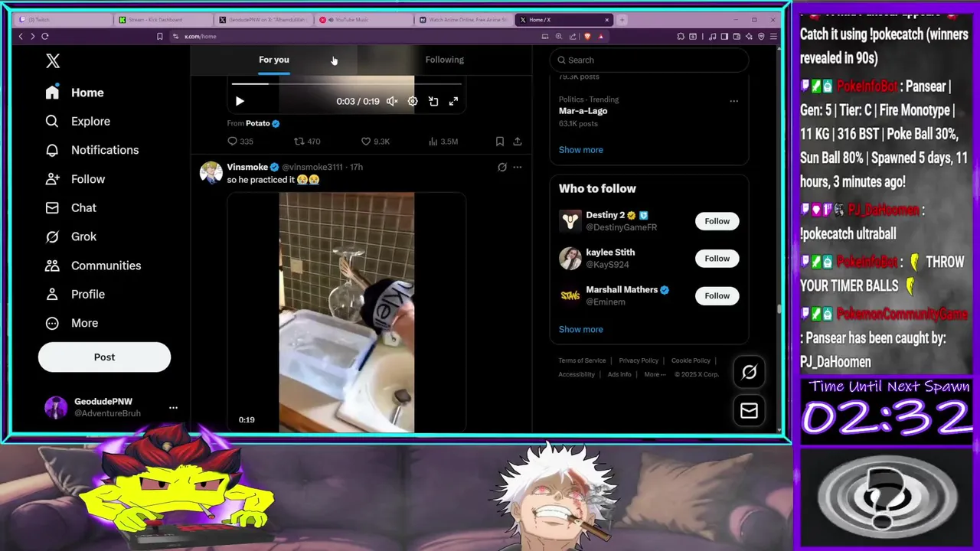This screenshot has height=551, width=980.
Task: Open the Accessibility footer link
Action: pyautogui.click(x=577, y=374)
